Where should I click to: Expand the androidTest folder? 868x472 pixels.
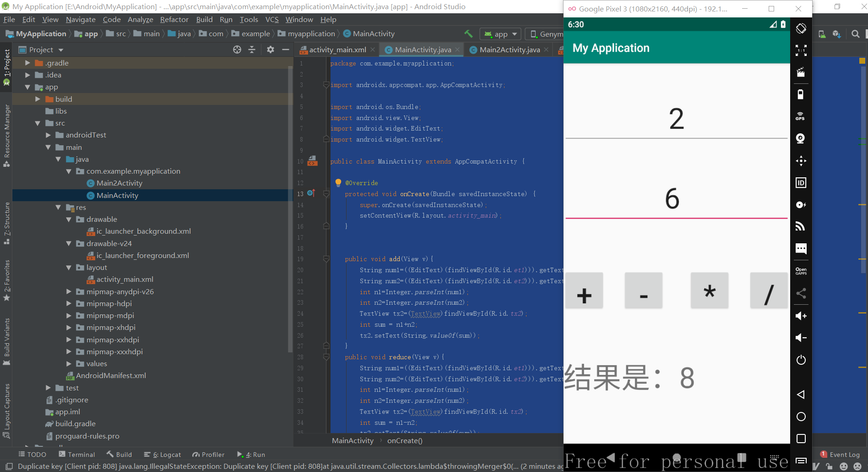tap(48, 135)
